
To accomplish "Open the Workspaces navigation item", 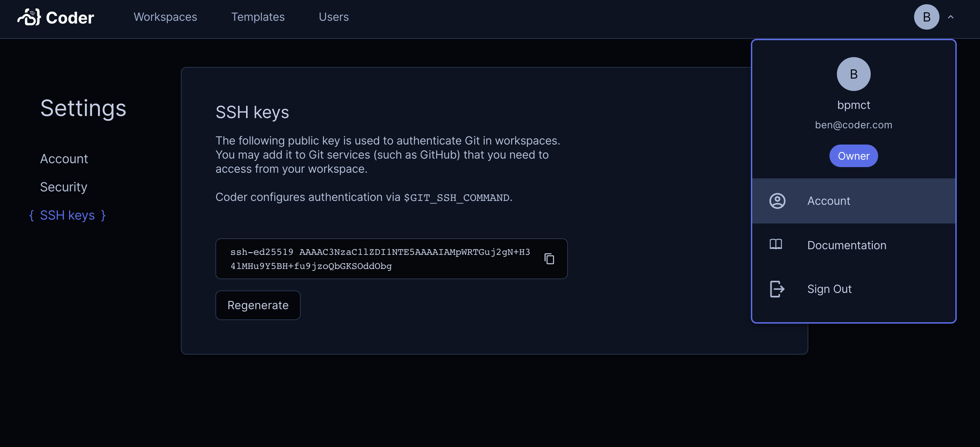I will coord(165,17).
